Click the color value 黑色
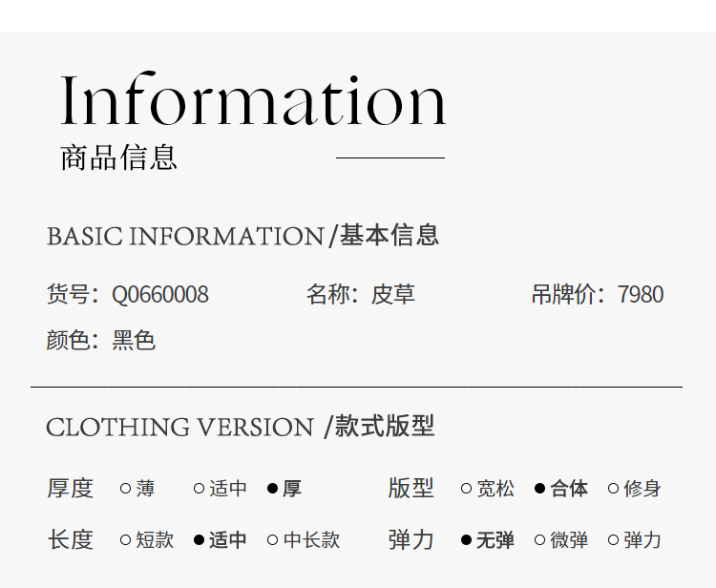This screenshot has height=588, width=716. coord(134,340)
